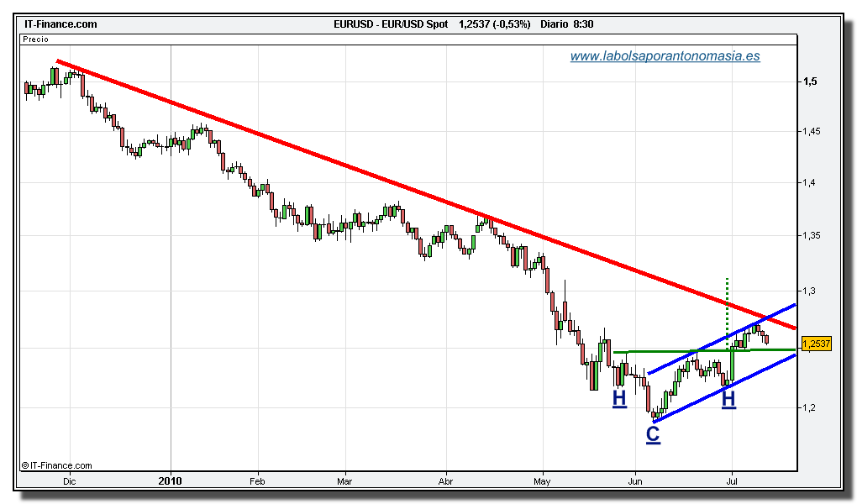Viewport: 857px width, 504px height.
Task: Click the 1,35 price axis label
Action: (x=812, y=236)
